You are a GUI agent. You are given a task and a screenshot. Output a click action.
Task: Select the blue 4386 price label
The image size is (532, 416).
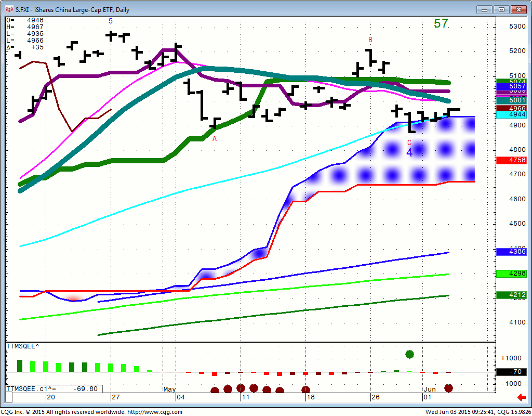[x=511, y=252]
